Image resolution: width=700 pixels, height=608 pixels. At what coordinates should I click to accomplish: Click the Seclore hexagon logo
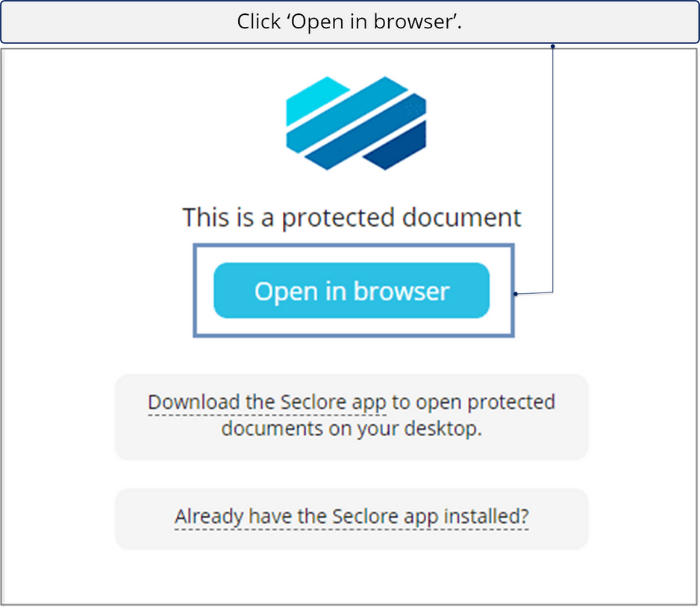[356, 123]
